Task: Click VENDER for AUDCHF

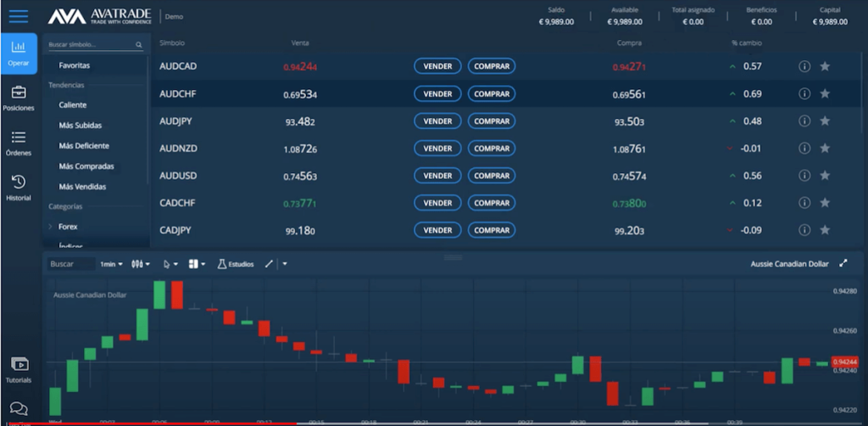Action: click(x=437, y=93)
